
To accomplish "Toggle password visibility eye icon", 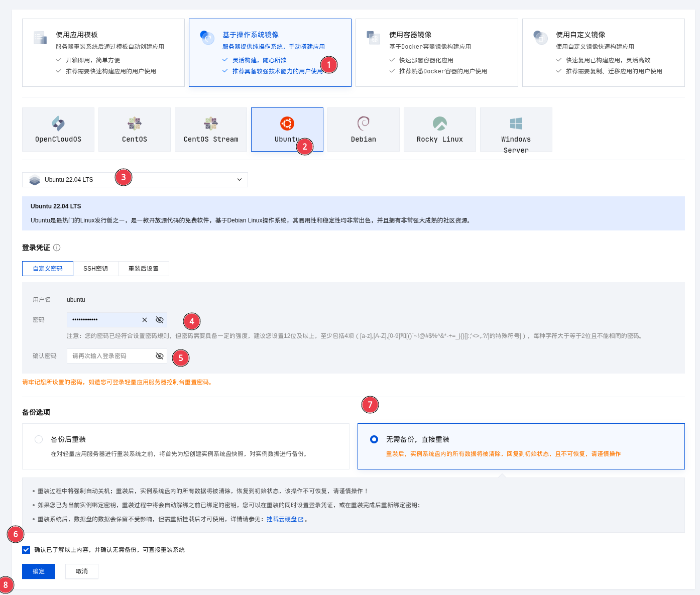I will tap(160, 320).
